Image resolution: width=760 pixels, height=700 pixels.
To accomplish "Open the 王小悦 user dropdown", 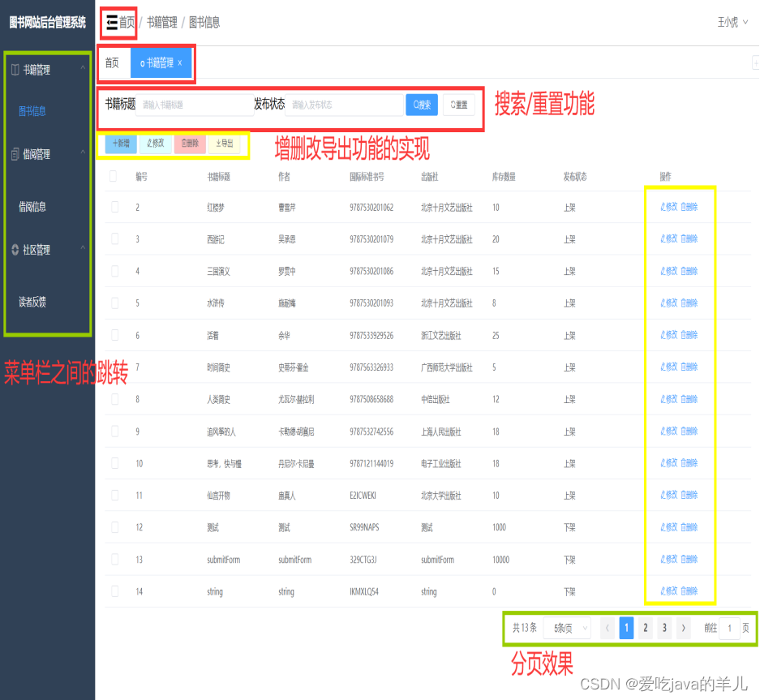I will 729,22.
